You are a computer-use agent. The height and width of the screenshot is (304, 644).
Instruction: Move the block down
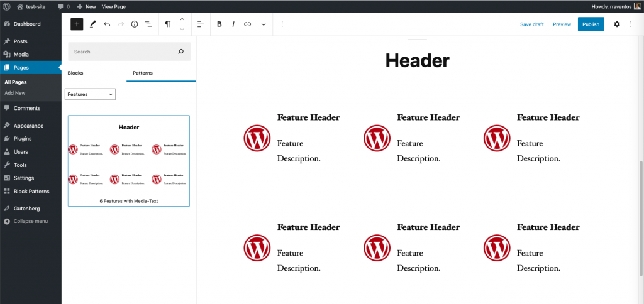[182, 29]
